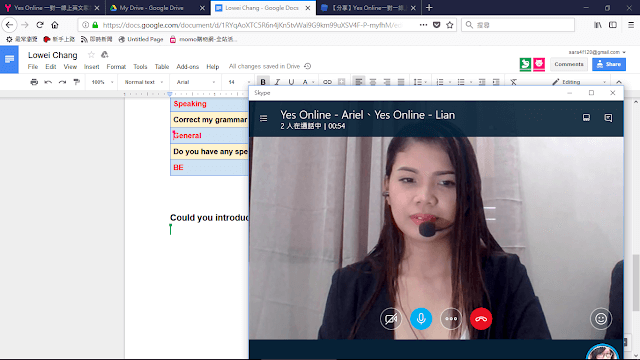Center align the text

pyautogui.click(x=373, y=82)
